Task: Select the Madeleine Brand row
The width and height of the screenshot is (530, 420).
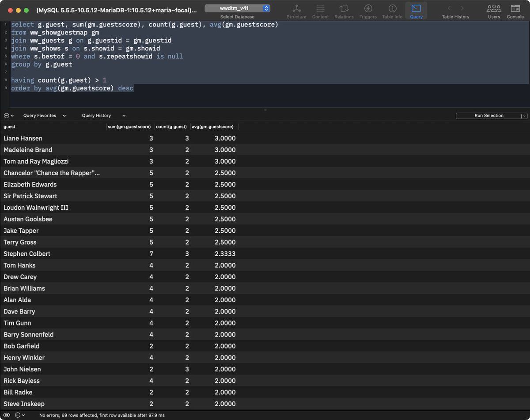Action: (x=265, y=150)
